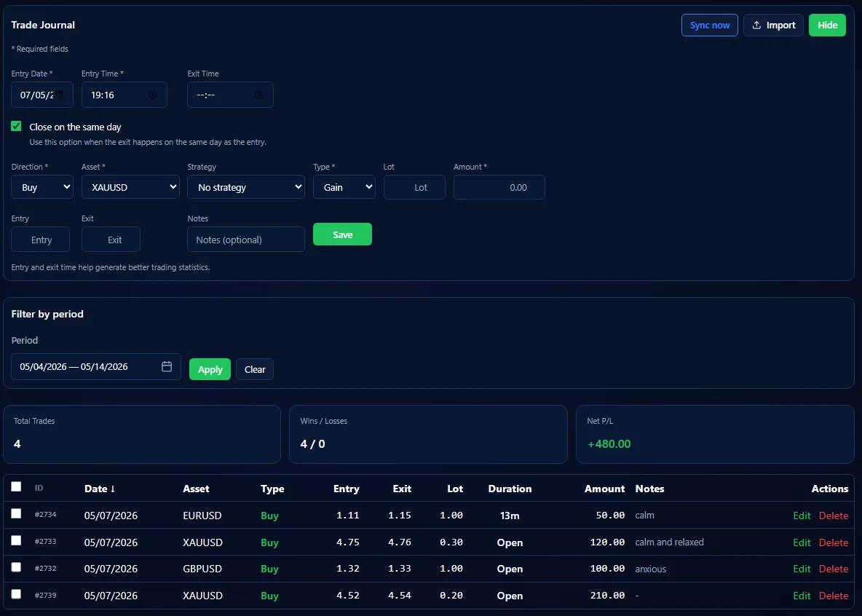Click the Wins / Losses value 4 / 0
The height and width of the screenshot is (616, 862).
(x=313, y=444)
